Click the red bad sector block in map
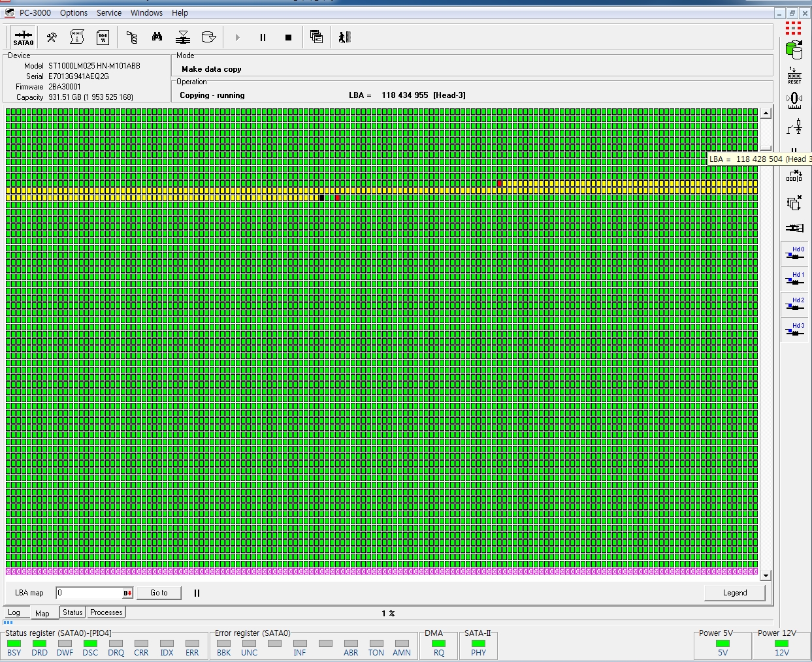Image resolution: width=812 pixels, height=662 pixels. [500, 183]
